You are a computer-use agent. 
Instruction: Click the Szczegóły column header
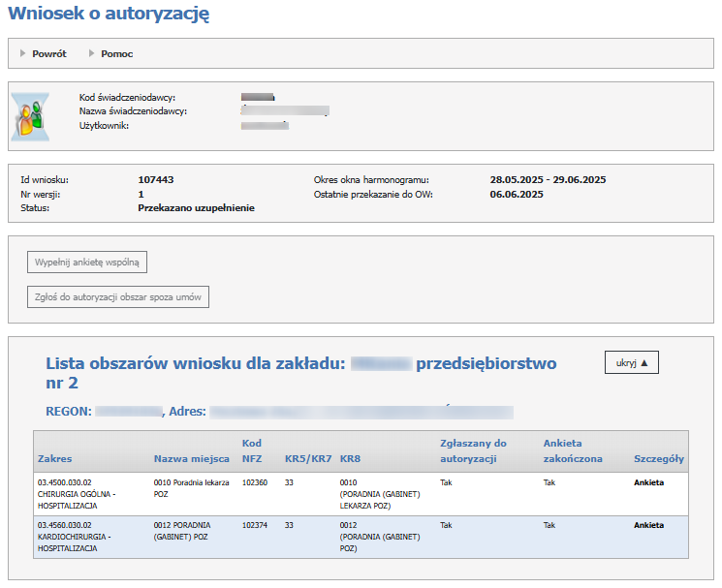tap(658, 458)
